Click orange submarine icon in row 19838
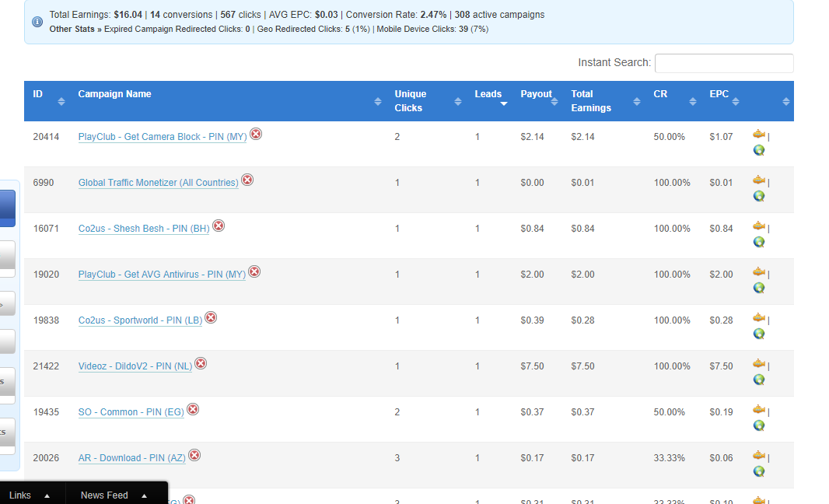829x504 pixels. point(759,318)
